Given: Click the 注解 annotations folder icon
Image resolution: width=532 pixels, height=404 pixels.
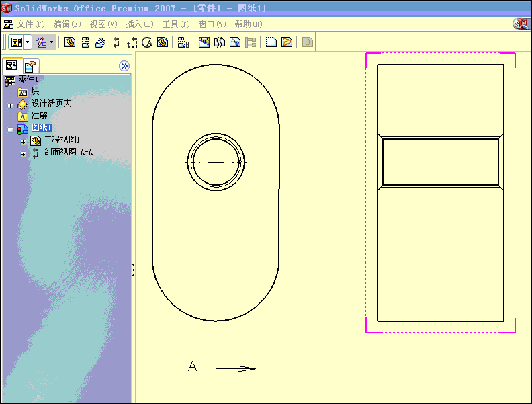Looking at the screenshot, I should click(23, 117).
